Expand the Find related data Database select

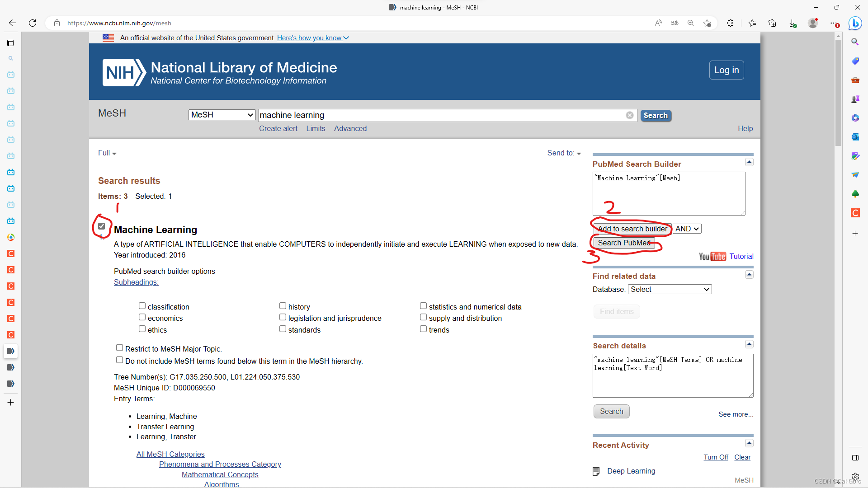tap(670, 289)
